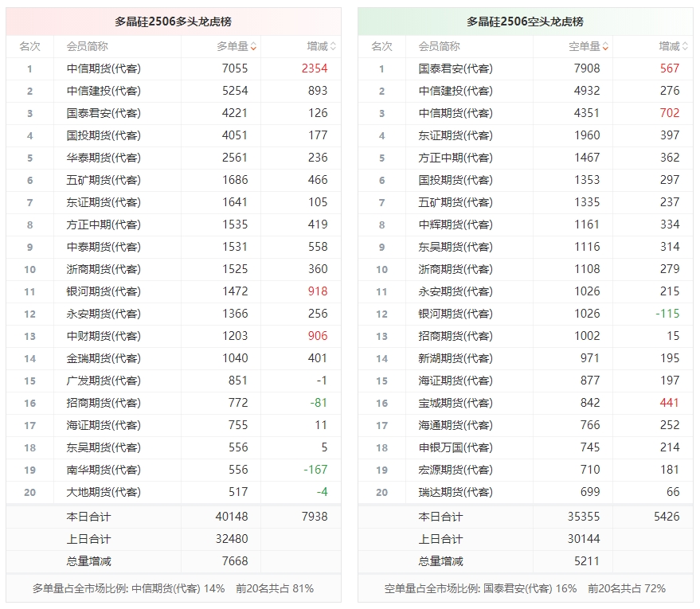Viewport: 700px width, 609px height.
Task: Click red change value 906
Action: coord(318,336)
